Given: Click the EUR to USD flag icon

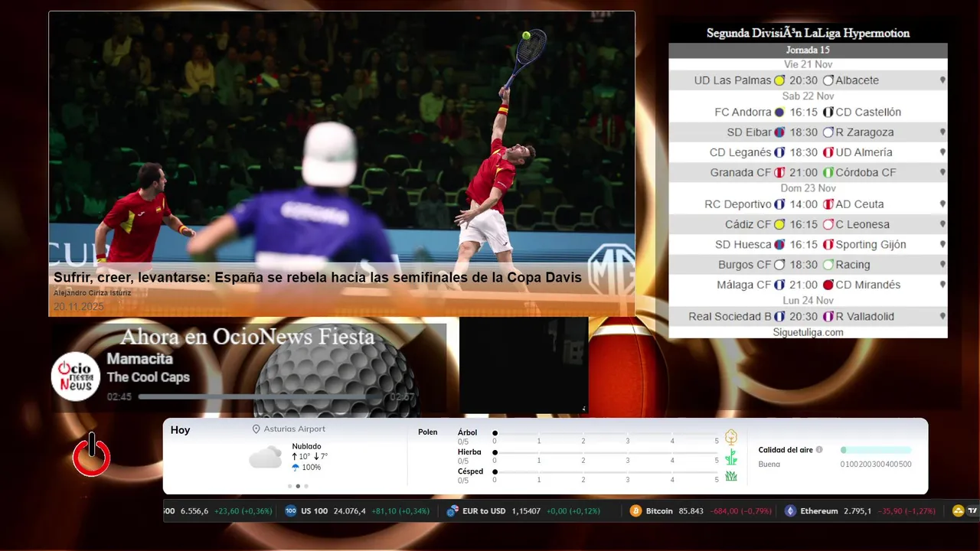Looking at the screenshot, I should click(452, 511).
